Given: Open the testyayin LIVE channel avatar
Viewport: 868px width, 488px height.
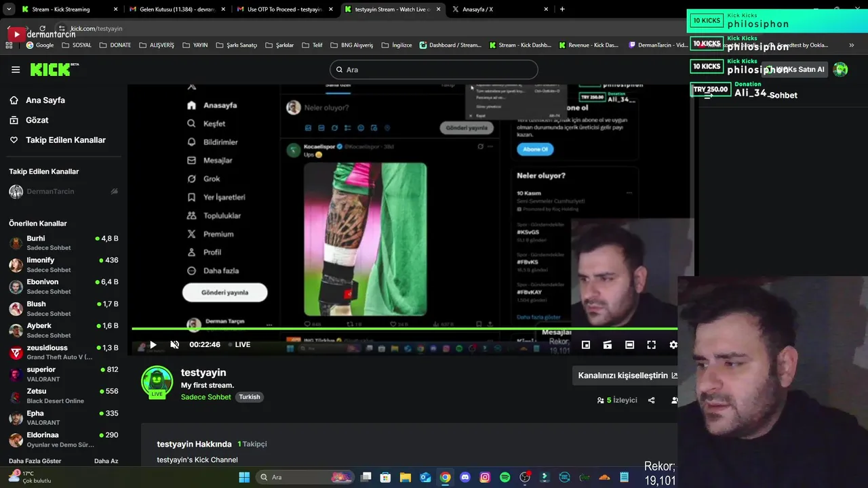Looking at the screenshot, I should point(157,382).
